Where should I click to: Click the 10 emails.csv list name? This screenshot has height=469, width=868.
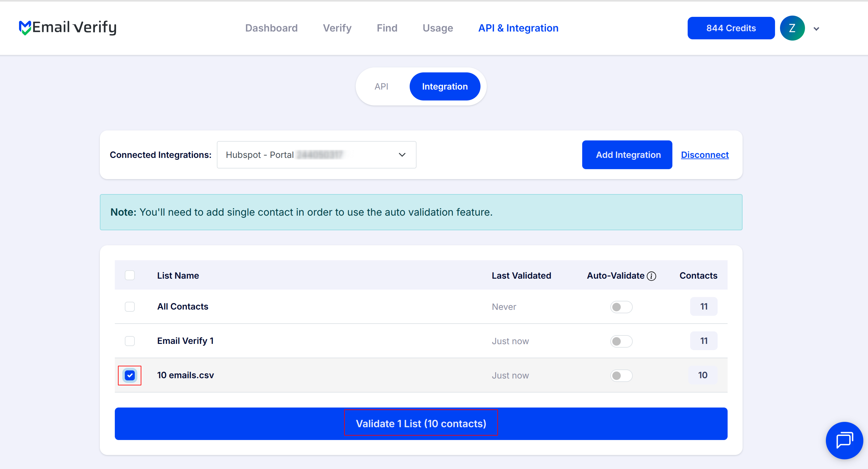tap(185, 375)
